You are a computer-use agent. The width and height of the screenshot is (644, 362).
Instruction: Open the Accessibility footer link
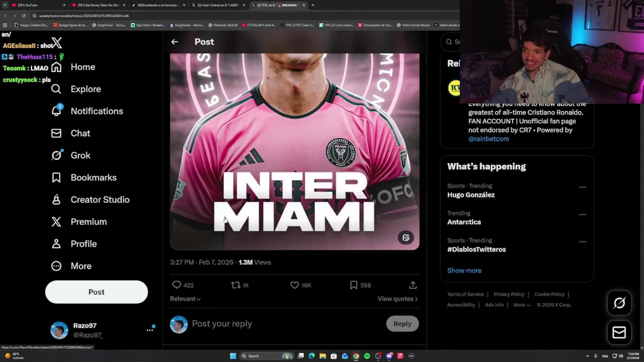[x=461, y=305]
